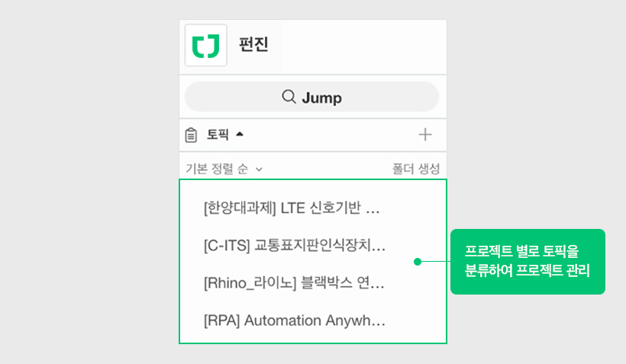Click the green JANDI team logo
The height and width of the screenshot is (364, 626).
pyautogui.click(x=205, y=46)
